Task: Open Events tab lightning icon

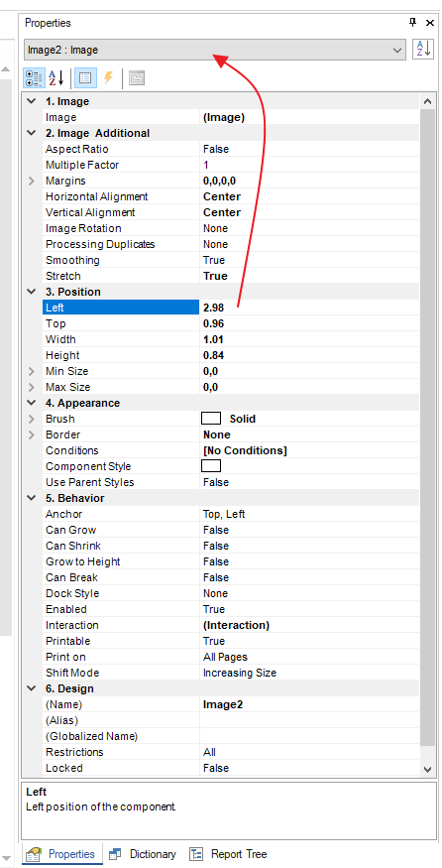Action: (x=108, y=78)
